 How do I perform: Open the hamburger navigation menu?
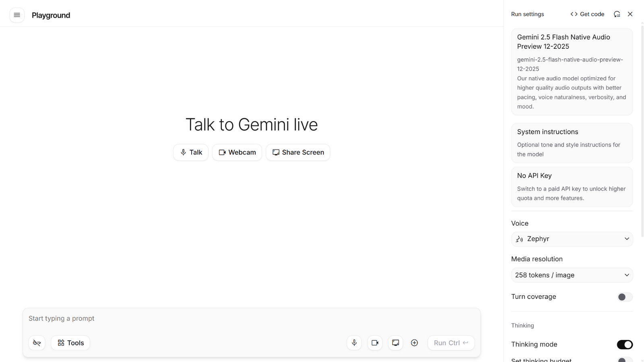click(x=17, y=15)
